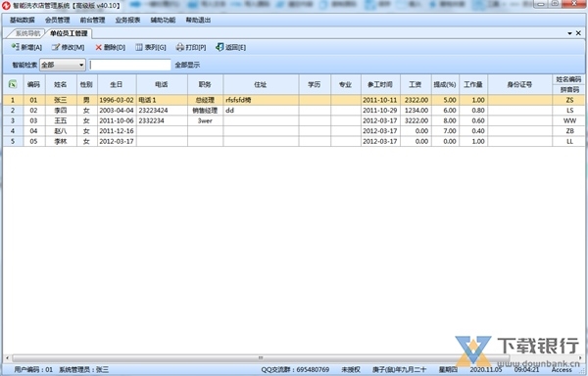Screen dimensions: 588x376
Task: Click salary cell 3222.00
Action: (416, 121)
